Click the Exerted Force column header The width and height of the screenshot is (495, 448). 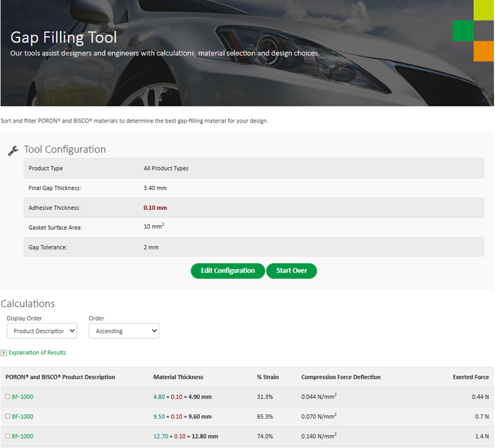[x=471, y=377]
